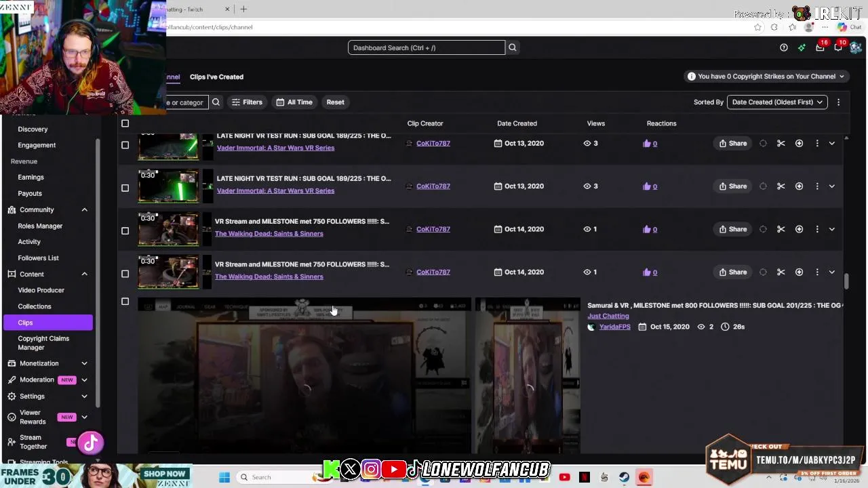Open YaridaFPS creator link

pyautogui.click(x=614, y=327)
